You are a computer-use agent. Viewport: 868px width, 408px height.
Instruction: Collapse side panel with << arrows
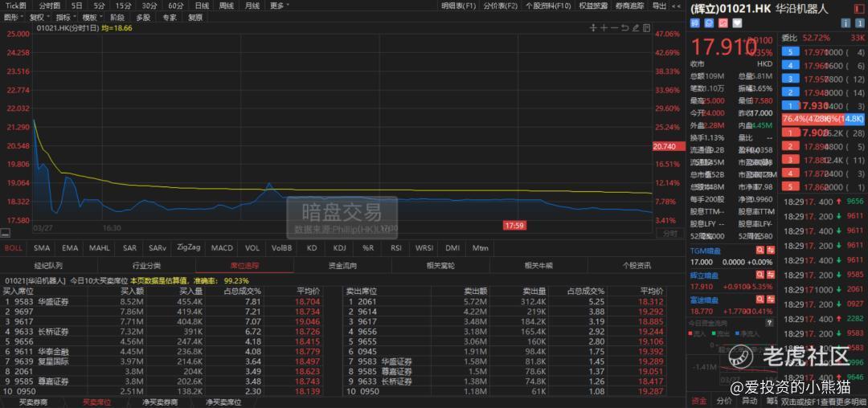[x=677, y=6]
